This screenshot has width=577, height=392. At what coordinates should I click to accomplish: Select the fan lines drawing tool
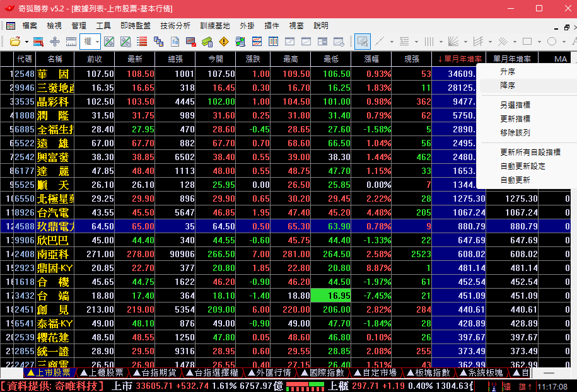point(453,42)
